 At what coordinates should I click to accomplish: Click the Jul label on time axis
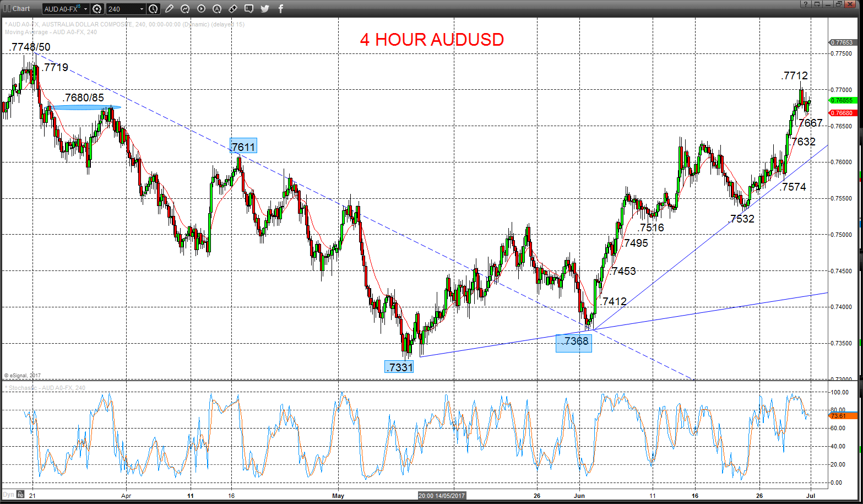point(812,496)
